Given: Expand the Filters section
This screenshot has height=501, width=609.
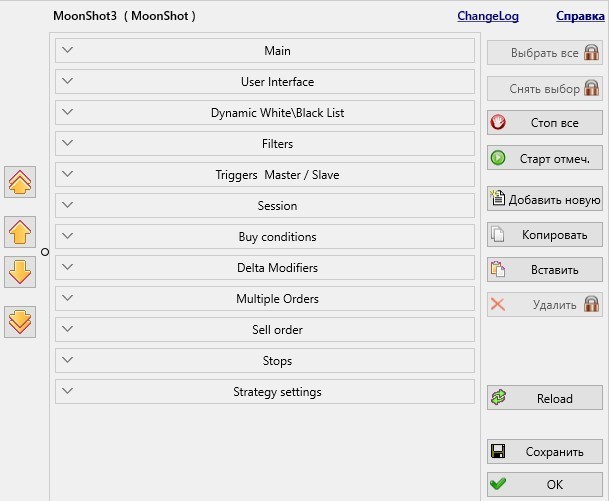Looking at the screenshot, I should (x=265, y=144).
